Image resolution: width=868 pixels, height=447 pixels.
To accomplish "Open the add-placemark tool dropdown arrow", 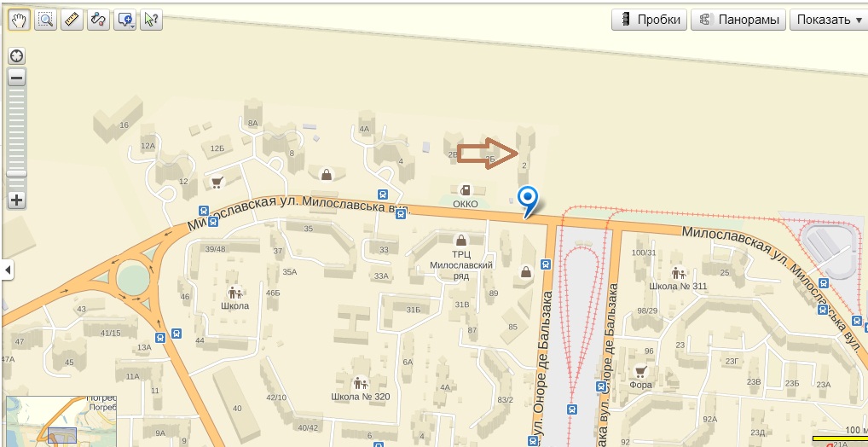I will click(133, 26).
